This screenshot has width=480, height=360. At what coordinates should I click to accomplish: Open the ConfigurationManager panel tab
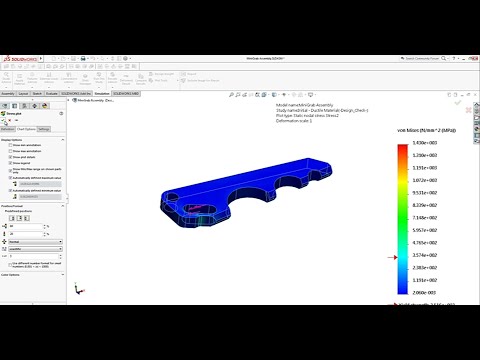click(x=24, y=106)
